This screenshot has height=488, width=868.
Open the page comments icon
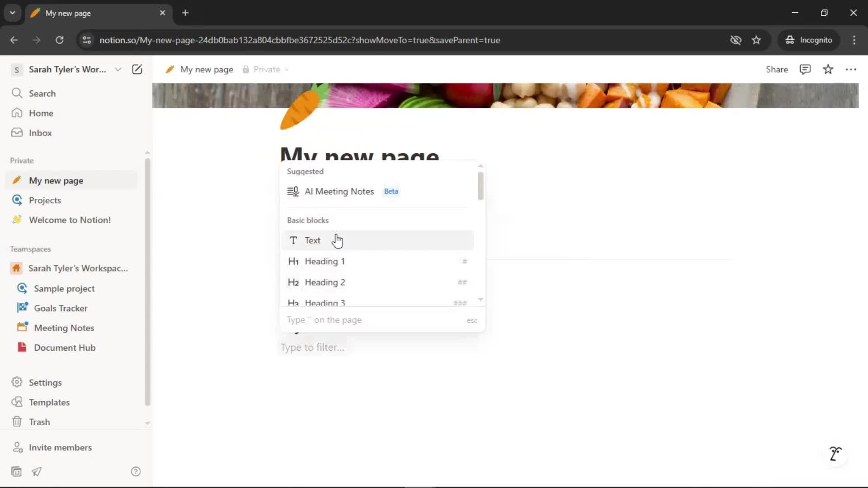click(x=805, y=69)
